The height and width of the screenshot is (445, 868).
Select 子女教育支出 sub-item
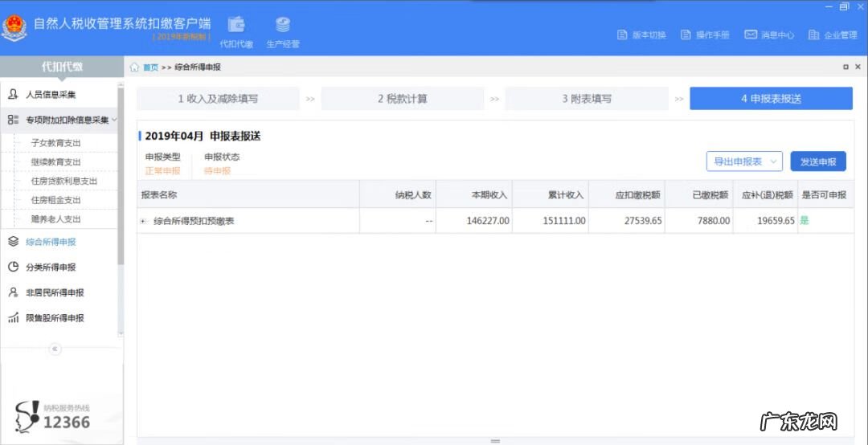click(x=56, y=143)
